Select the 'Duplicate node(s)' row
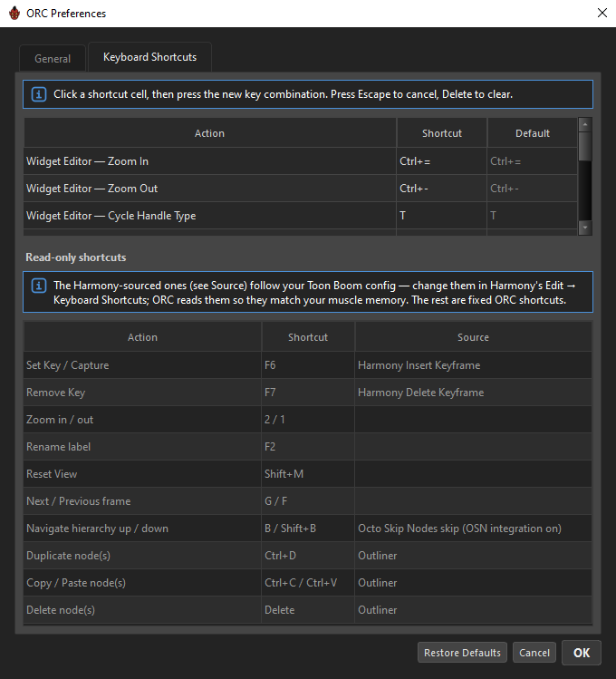616x679 pixels. pyautogui.click(x=308, y=556)
